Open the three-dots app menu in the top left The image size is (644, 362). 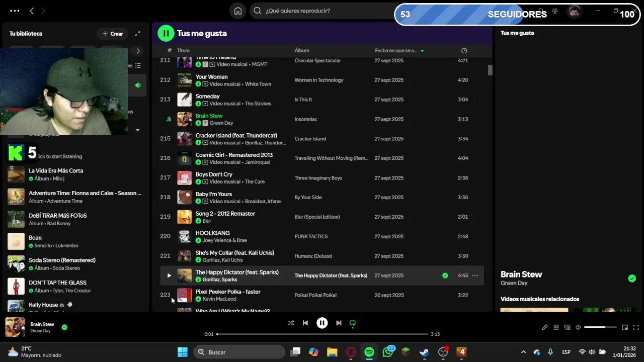[15, 11]
